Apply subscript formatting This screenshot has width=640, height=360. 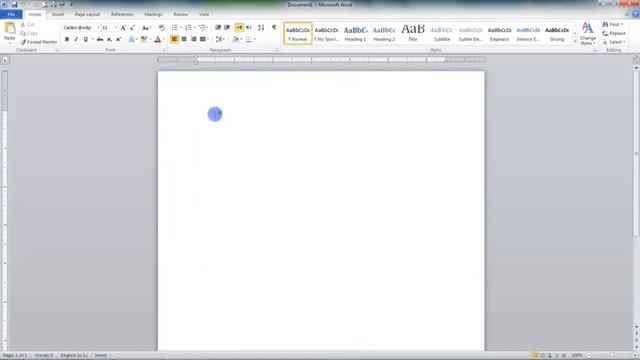click(109, 40)
